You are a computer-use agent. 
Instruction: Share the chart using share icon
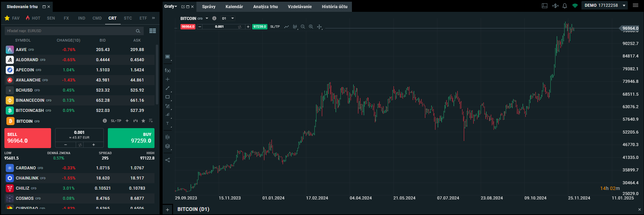(x=167, y=160)
